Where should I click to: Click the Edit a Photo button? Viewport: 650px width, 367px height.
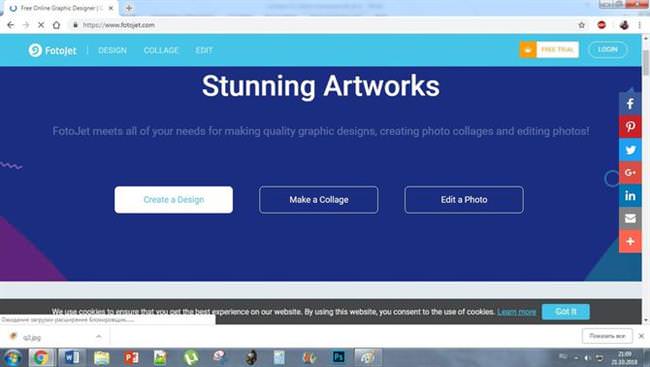464,200
